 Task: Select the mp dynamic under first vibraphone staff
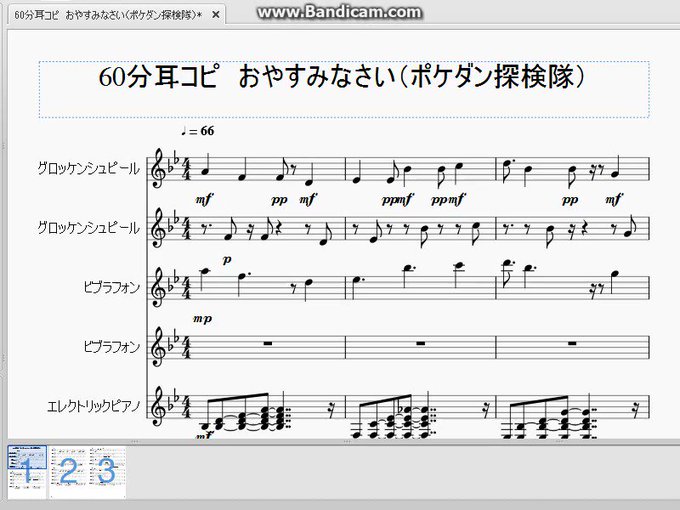pos(203,319)
